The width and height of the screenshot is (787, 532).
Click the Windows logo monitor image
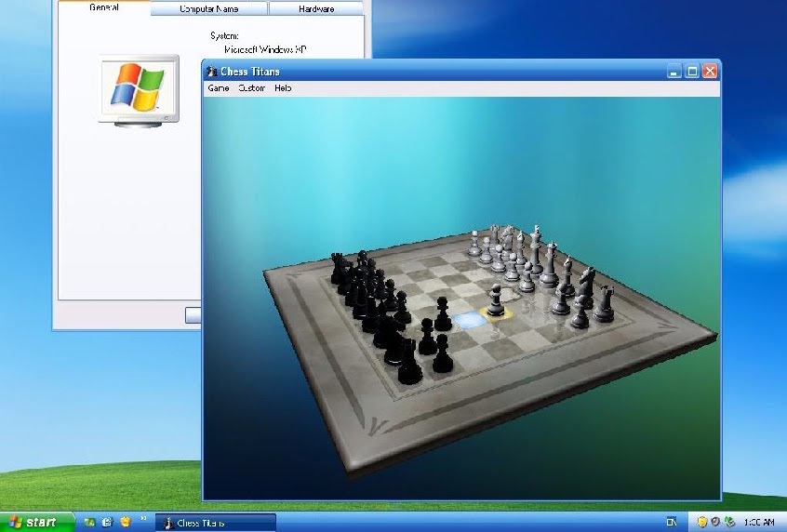(x=139, y=90)
